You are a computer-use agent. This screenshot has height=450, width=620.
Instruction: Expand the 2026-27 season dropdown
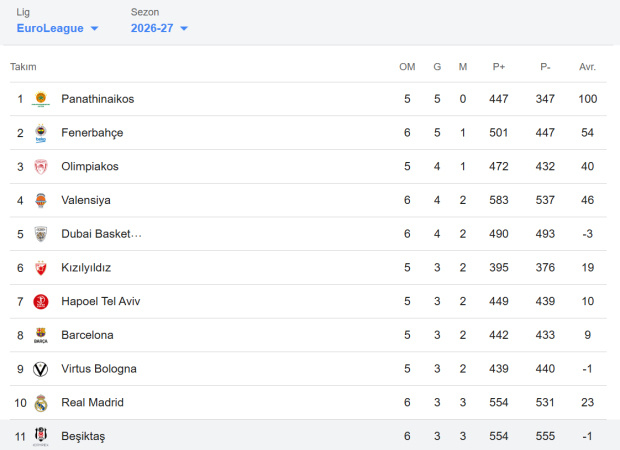click(x=159, y=28)
